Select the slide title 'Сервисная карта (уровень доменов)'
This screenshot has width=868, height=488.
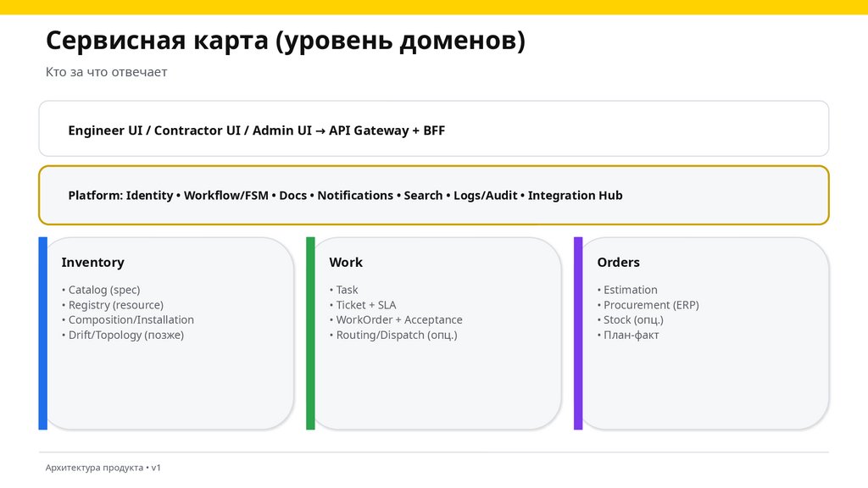286,41
